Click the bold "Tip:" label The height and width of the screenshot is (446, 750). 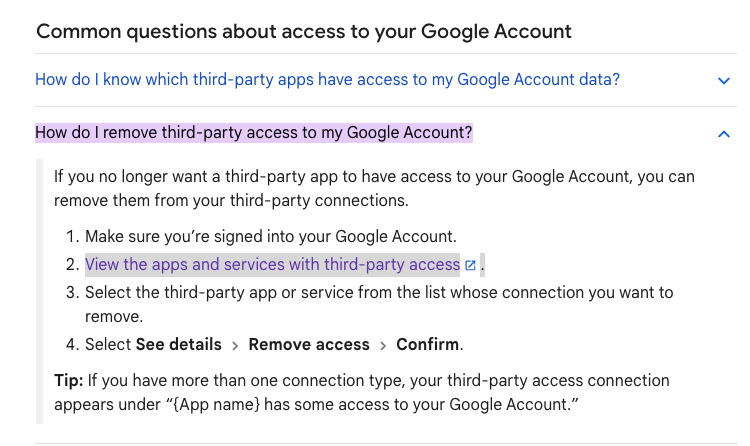[69, 381]
